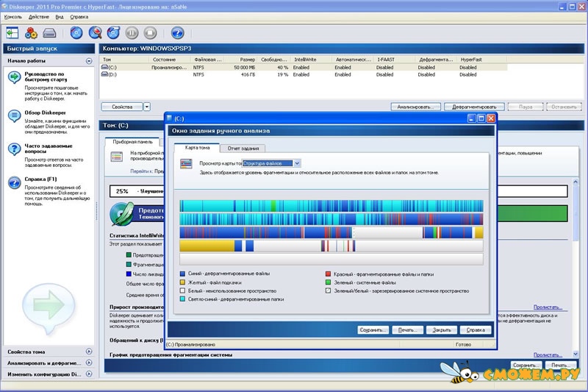Image resolution: width=588 pixels, height=392 pixels.
Task: Click the Обзор Diskeeper speech bubble icon
Action: (x=14, y=116)
